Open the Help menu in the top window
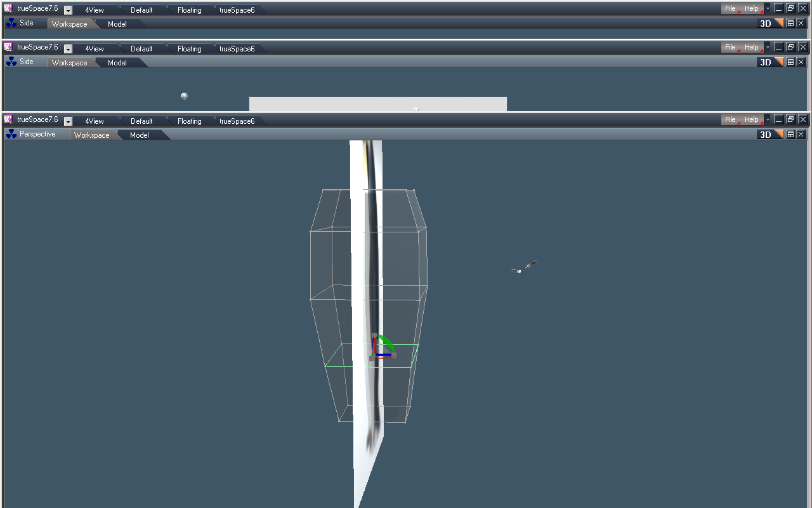Screen dimensions: 812x508 (750, 8)
